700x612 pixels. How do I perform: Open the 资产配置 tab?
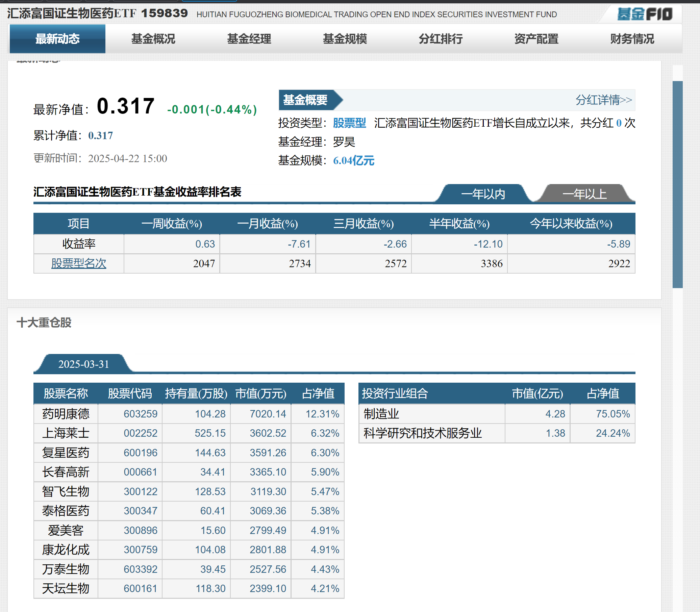click(x=536, y=39)
